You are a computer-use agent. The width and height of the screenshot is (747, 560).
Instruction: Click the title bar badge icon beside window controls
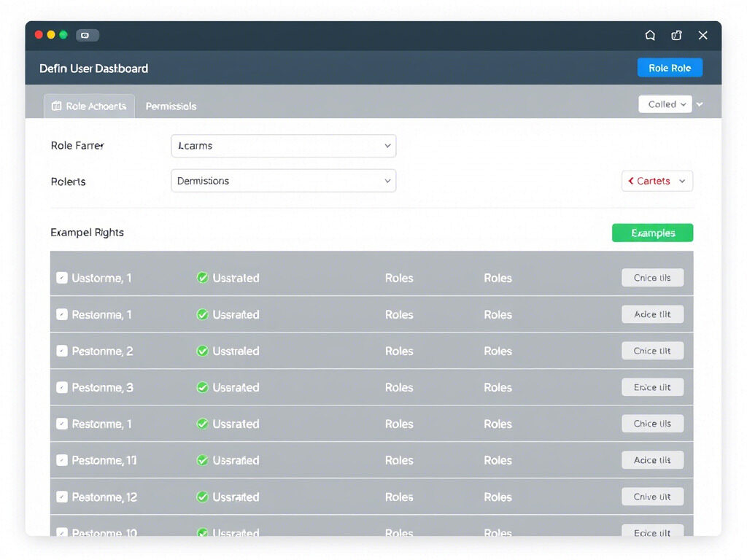click(87, 35)
